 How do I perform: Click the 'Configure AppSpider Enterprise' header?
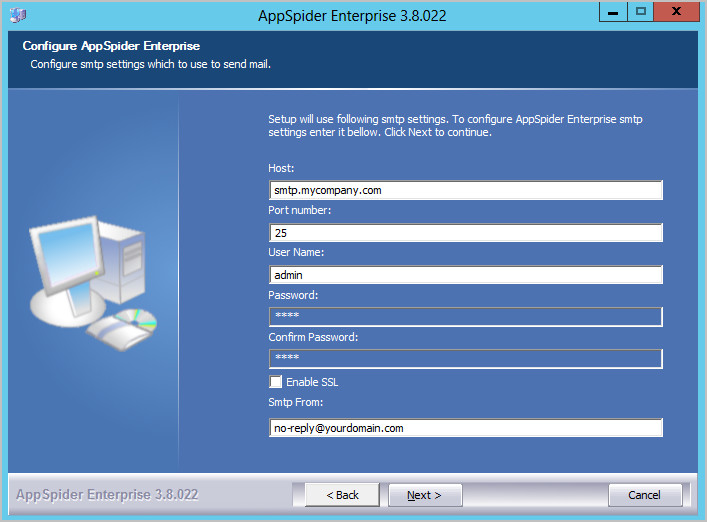point(111,47)
